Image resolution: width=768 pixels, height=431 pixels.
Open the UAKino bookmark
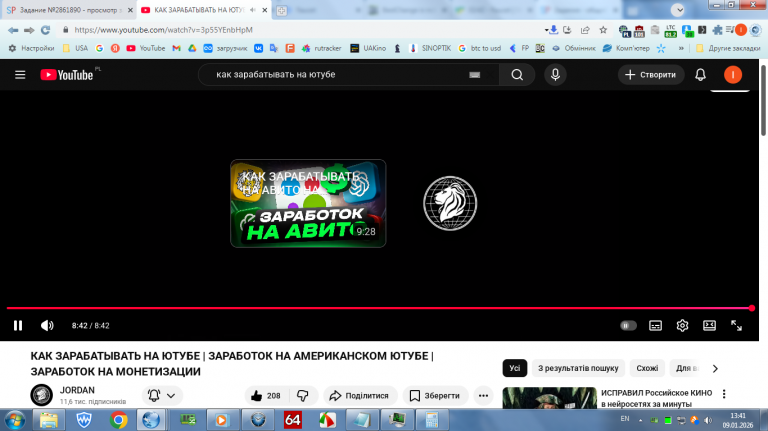368,48
